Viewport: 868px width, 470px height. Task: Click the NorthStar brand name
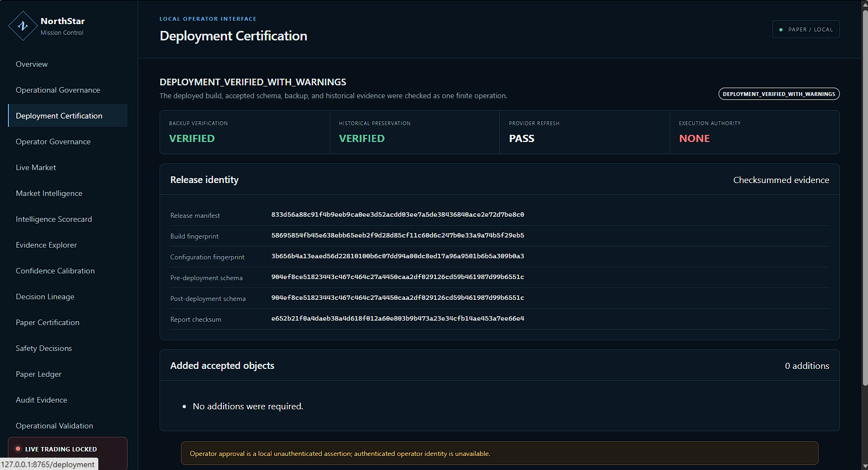(62, 21)
